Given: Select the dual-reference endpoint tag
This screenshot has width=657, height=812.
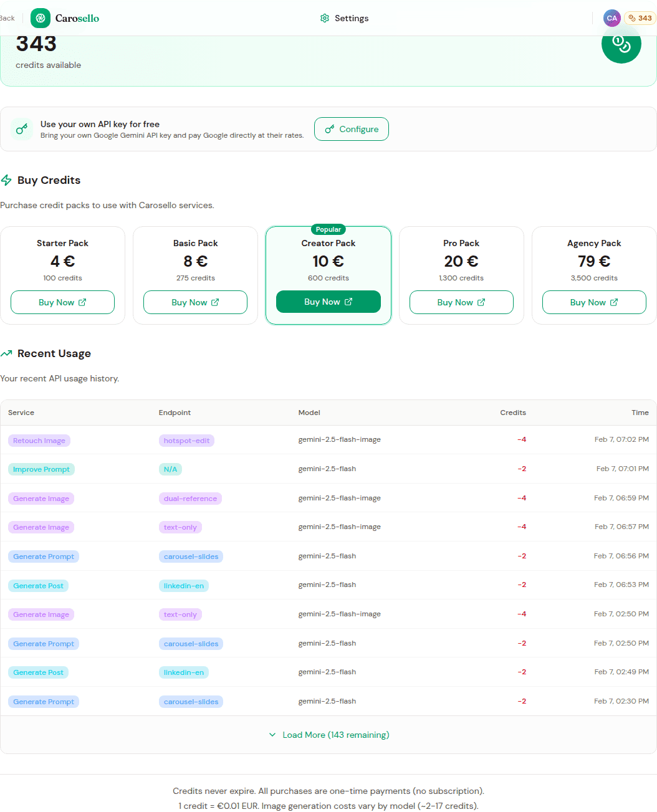Looking at the screenshot, I should click(x=190, y=499).
